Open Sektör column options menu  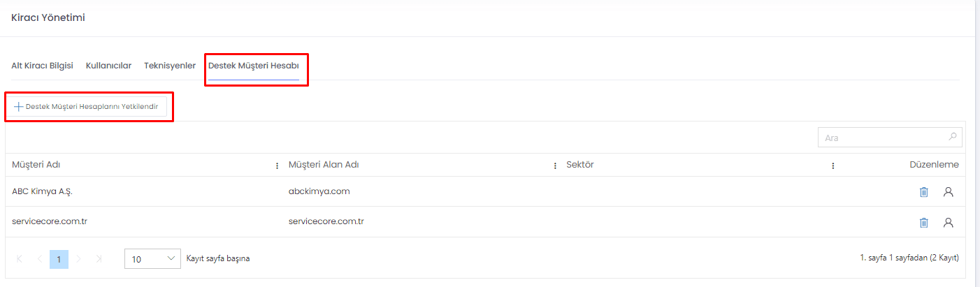[833, 165]
